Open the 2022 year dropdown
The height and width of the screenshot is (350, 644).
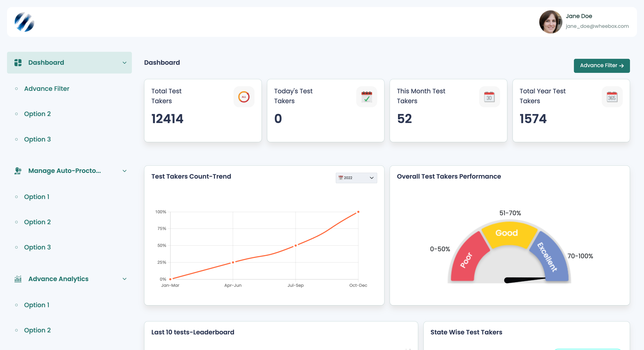(x=356, y=178)
